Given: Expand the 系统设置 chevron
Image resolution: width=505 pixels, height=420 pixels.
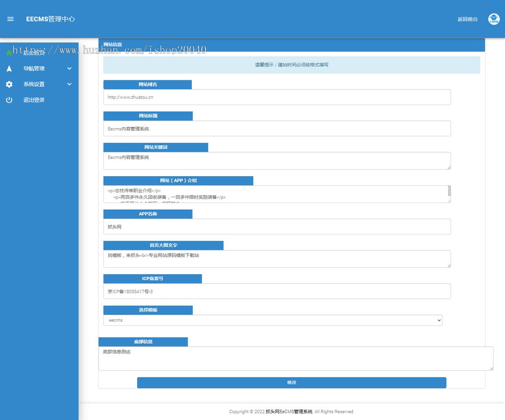Looking at the screenshot, I should [x=69, y=84].
